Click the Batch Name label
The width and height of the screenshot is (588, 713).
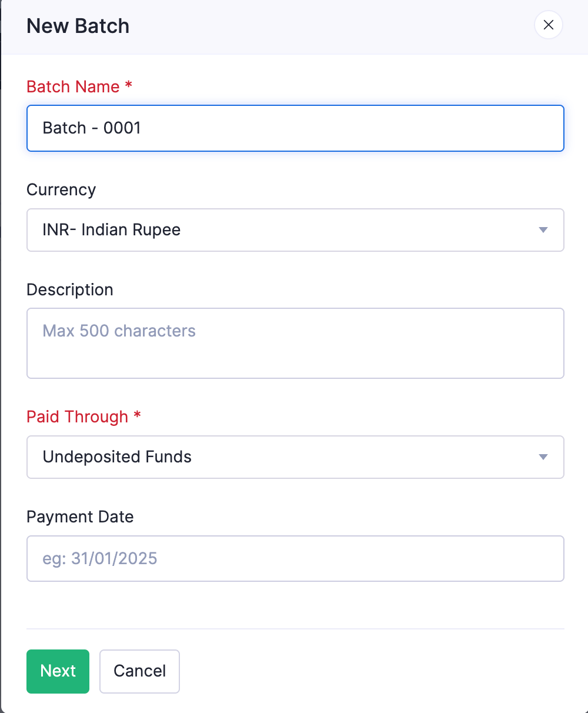click(73, 86)
